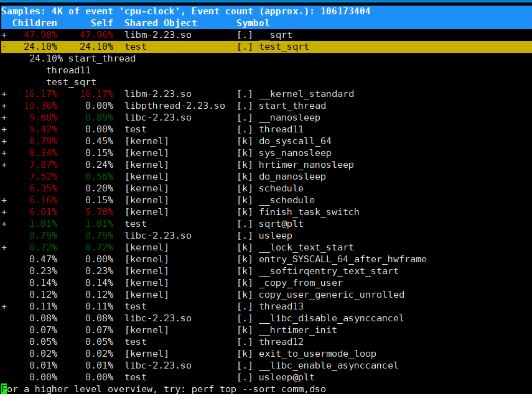This screenshot has width=532, height=394.
Task: Select the libpthread-2.23.so shared object
Action: (x=175, y=106)
